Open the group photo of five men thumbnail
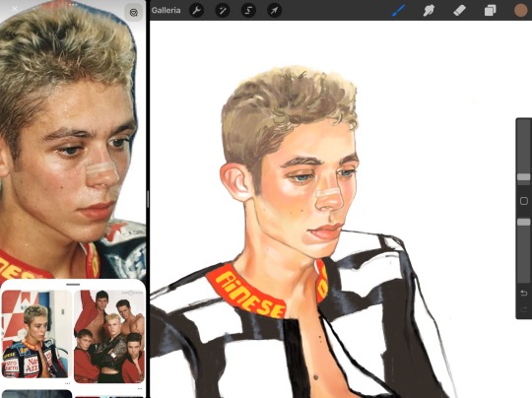 [109, 337]
